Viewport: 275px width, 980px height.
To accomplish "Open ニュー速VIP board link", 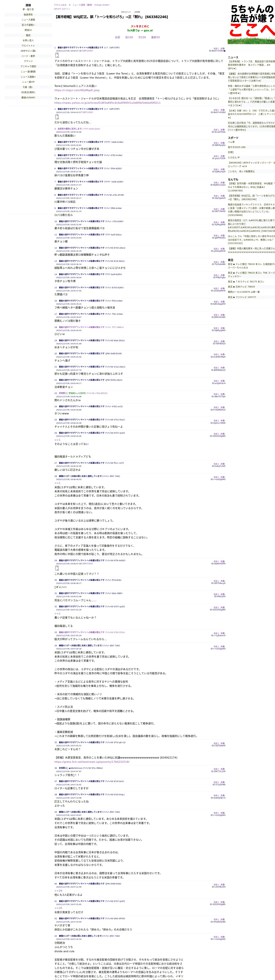I will click(28, 82).
